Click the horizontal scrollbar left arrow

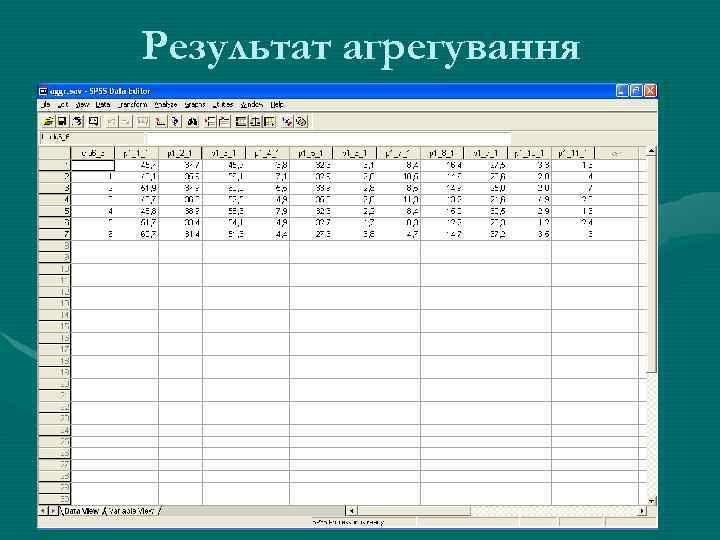(351, 511)
